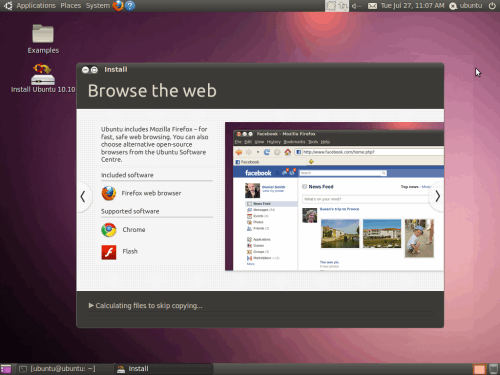Click the 'Install' window title text
Screen dimensions: 500x375
coord(116,69)
